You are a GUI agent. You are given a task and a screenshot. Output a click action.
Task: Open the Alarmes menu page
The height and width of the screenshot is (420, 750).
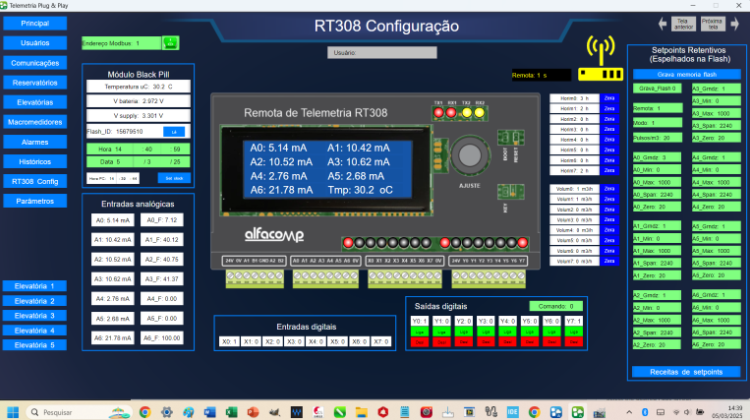coord(35,142)
